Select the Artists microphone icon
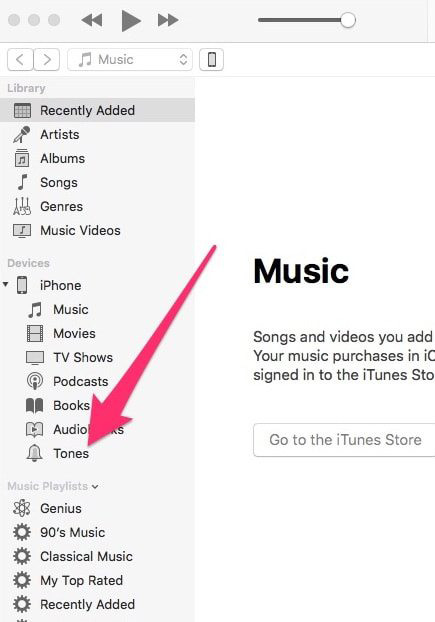 point(21,134)
